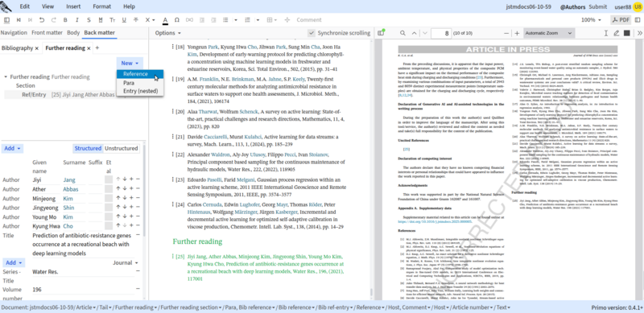Image resolution: width=644 pixels, height=313 pixels.
Task: Open the Insert menu
Action: [73, 6]
